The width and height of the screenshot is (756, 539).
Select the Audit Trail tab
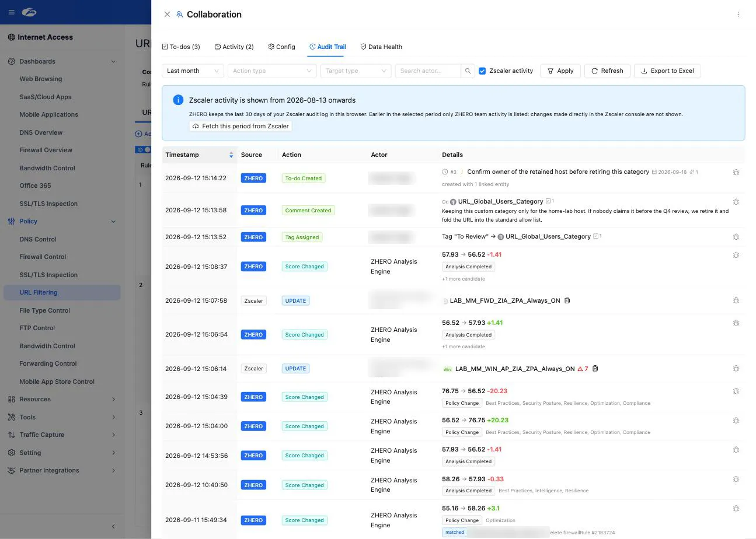(x=328, y=47)
